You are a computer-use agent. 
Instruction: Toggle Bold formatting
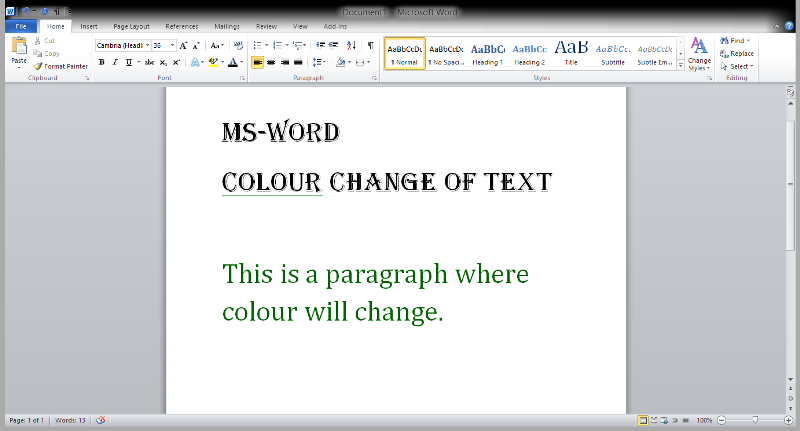[102, 62]
